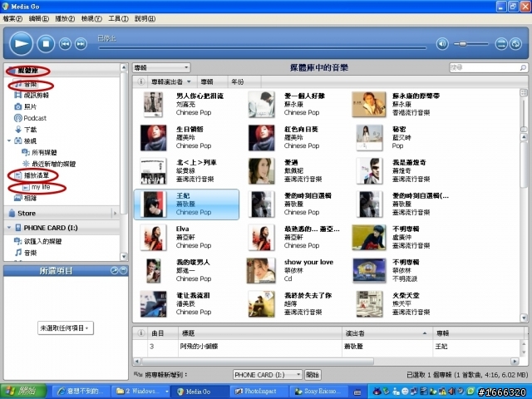Open 下載 downloads in sidebar
The width and height of the screenshot is (532, 399).
[x=26, y=130]
